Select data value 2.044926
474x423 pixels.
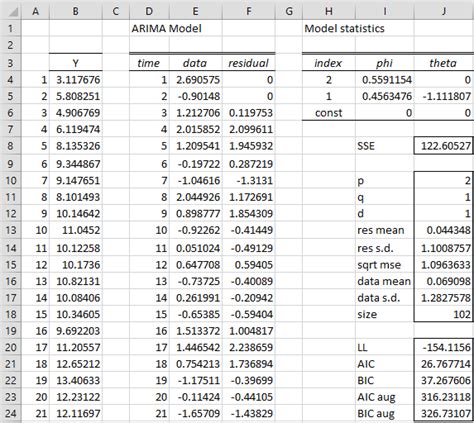point(196,197)
